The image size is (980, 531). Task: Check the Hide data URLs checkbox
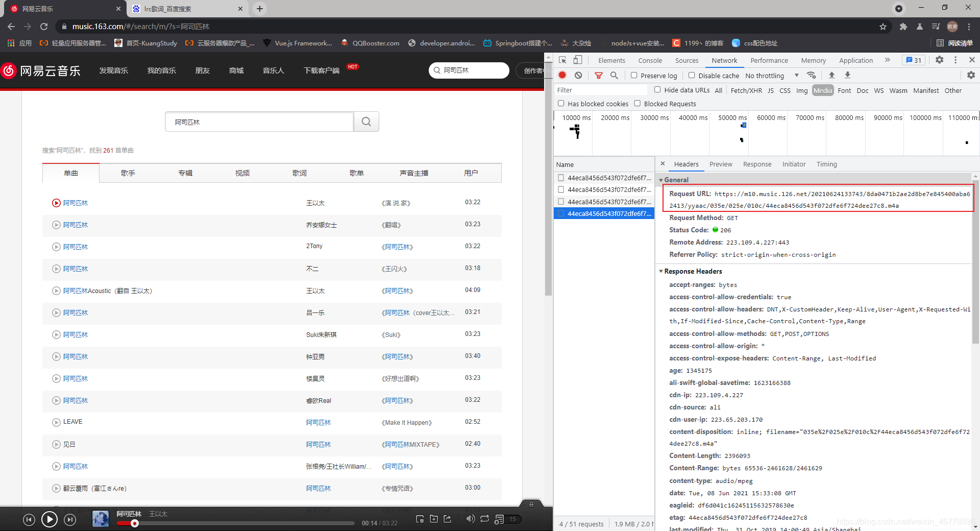tap(657, 90)
